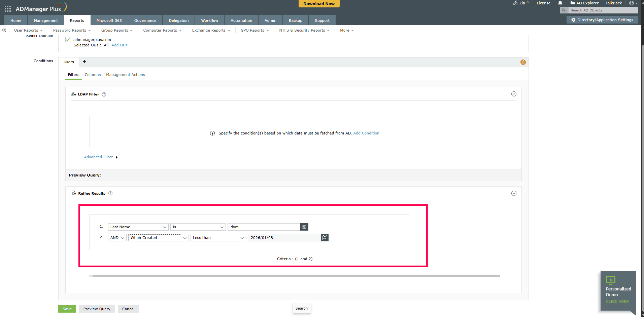The width and height of the screenshot is (644, 317).
Task: Click the Directory/Application Settings gear
Action: click(x=573, y=20)
